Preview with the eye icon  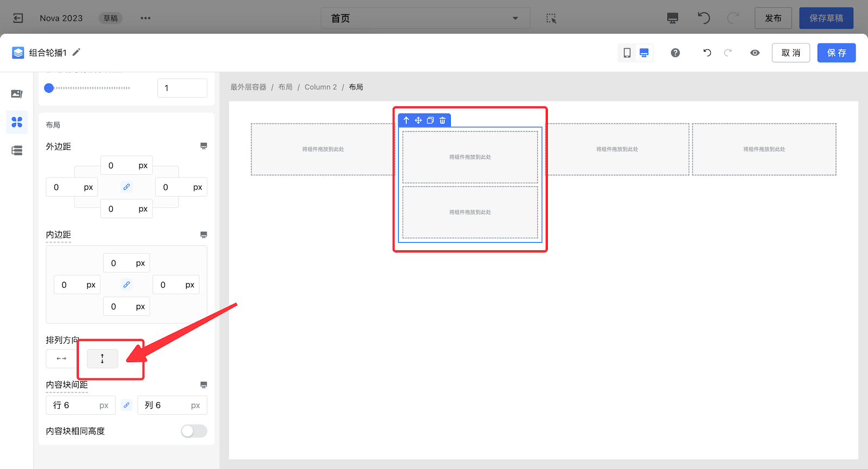coord(755,53)
